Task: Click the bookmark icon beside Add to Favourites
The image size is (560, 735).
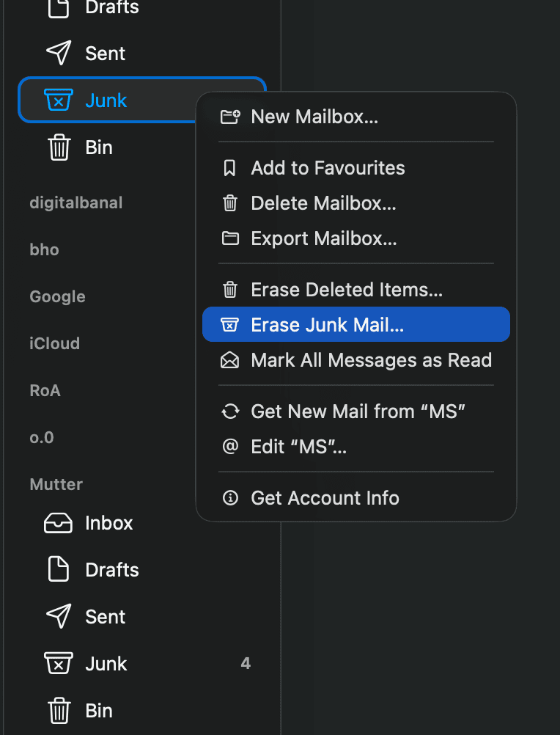Action: click(230, 168)
